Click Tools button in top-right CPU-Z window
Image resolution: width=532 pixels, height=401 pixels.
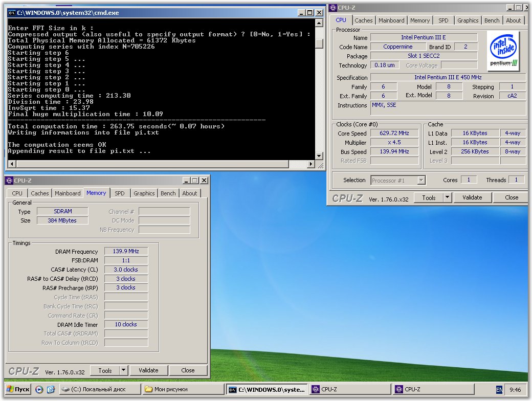pyautogui.click(x=429, y=197)
